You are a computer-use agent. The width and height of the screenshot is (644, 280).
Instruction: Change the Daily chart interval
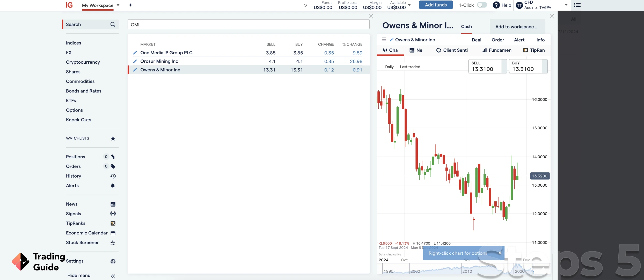(x=389, y=67)
